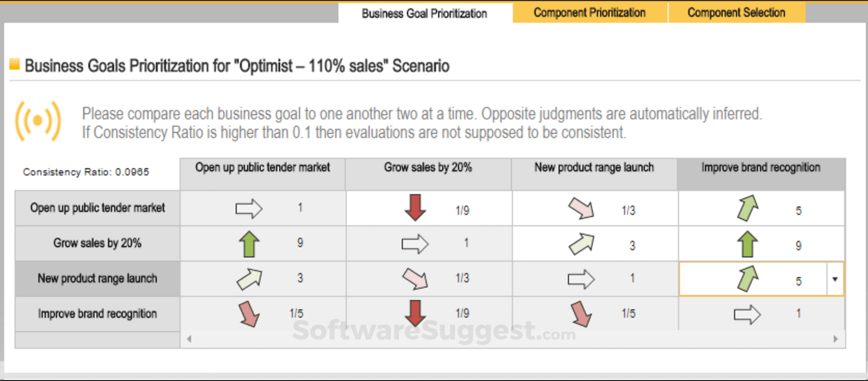Select the Business Goal Prioritization tab
The width and height of the screenshot is (868, 381).
pos(424,13)
